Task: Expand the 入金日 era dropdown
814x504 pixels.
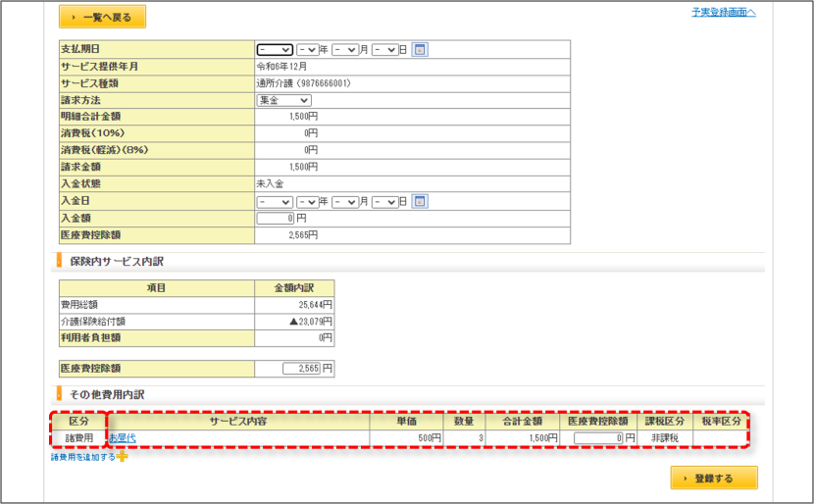Action: 275,202
